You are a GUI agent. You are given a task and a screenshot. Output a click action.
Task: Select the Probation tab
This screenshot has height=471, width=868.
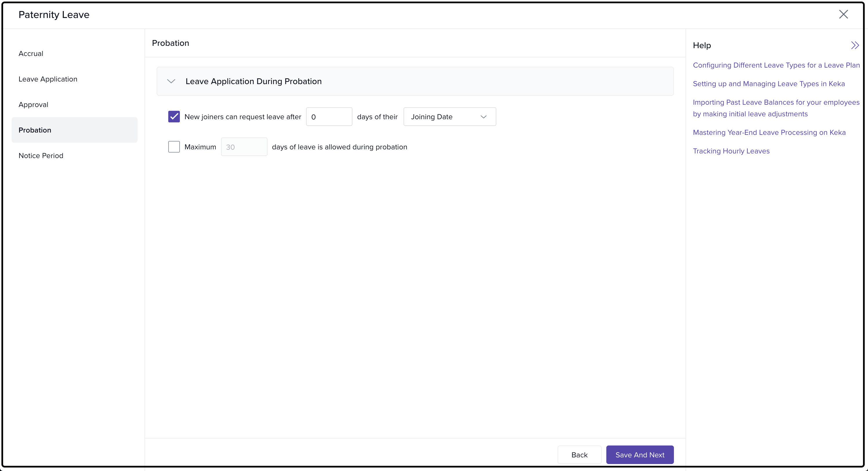[x=35, y=130]
